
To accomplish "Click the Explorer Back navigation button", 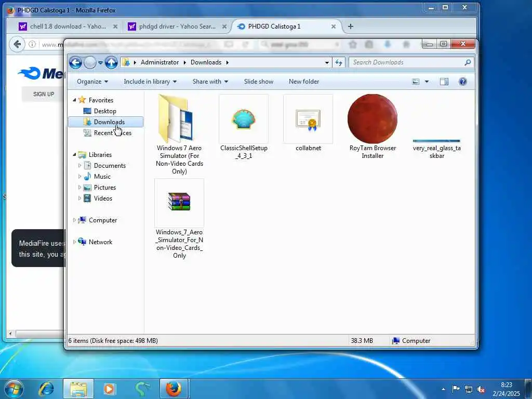I will click(76, 62).
